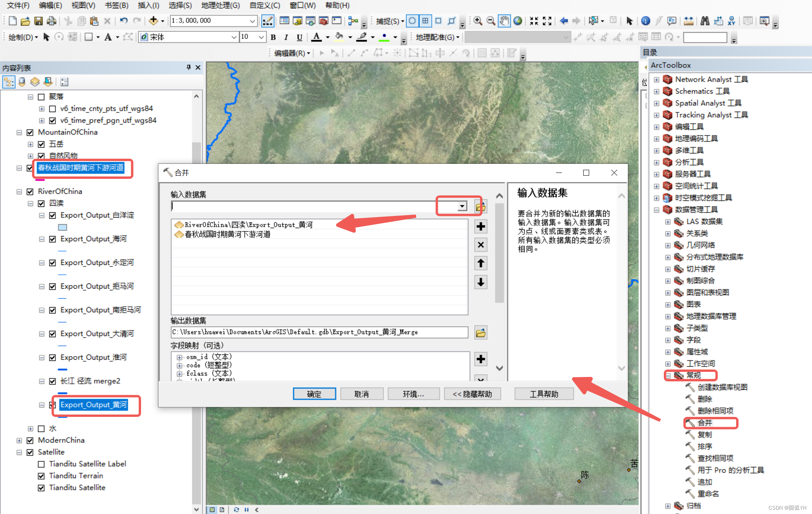Select the Zoom In tool
Image resolution: width=812 pixels, height=514 pixels.
coord(478,21)
